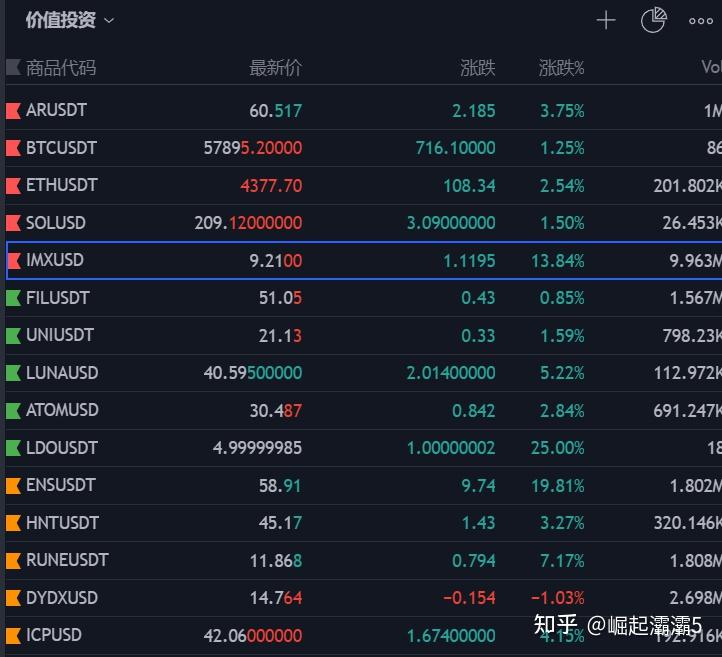The image size is (722, 657).
Task: Click the 1.1195 change value
Action: [x=469, y=261]
